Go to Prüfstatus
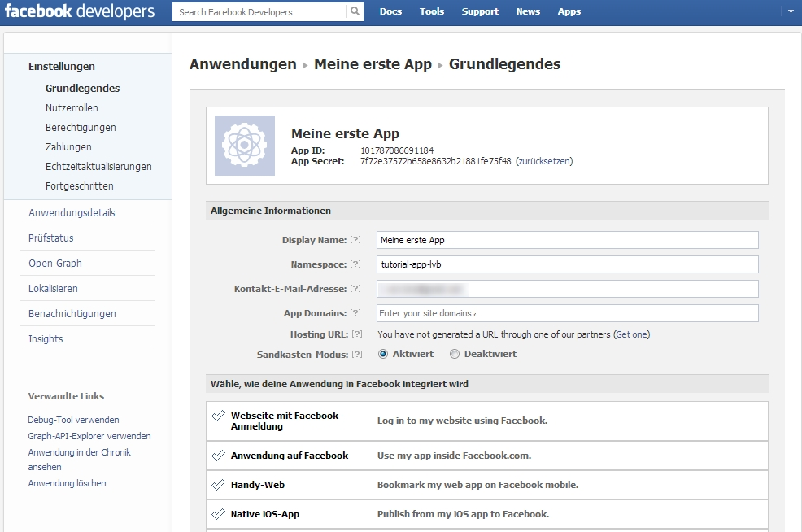 [50, 238]
